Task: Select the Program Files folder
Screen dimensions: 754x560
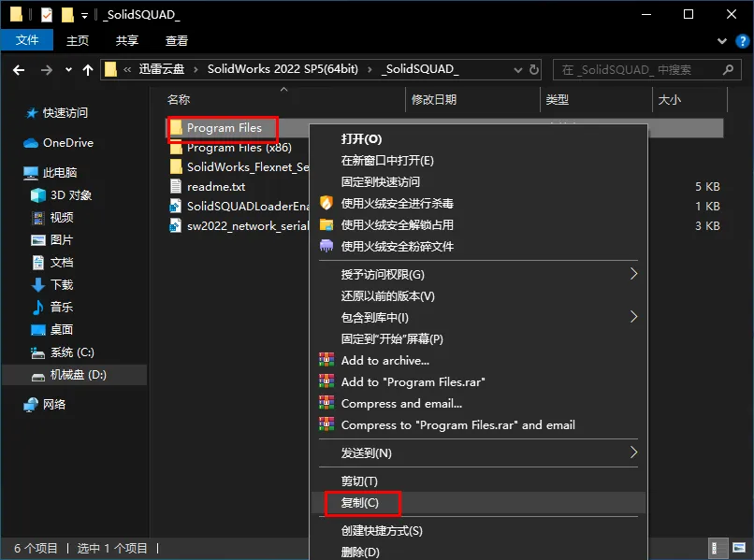Action: click(225, 128)
